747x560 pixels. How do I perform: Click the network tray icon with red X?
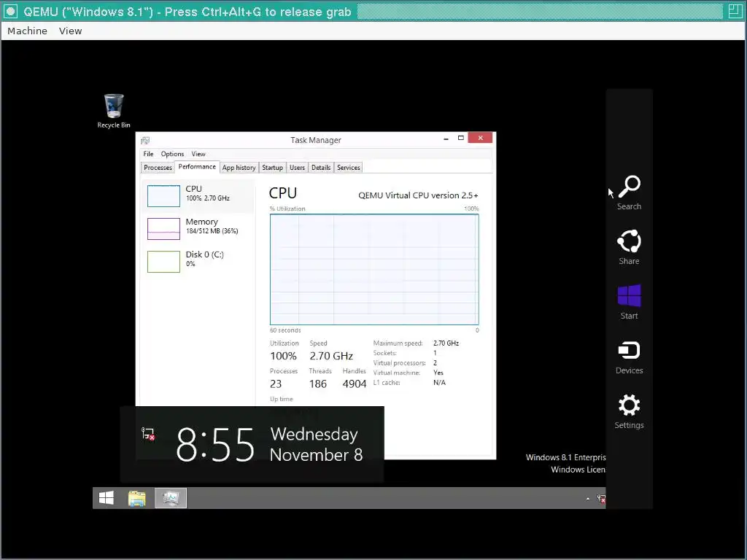[601, 499]
